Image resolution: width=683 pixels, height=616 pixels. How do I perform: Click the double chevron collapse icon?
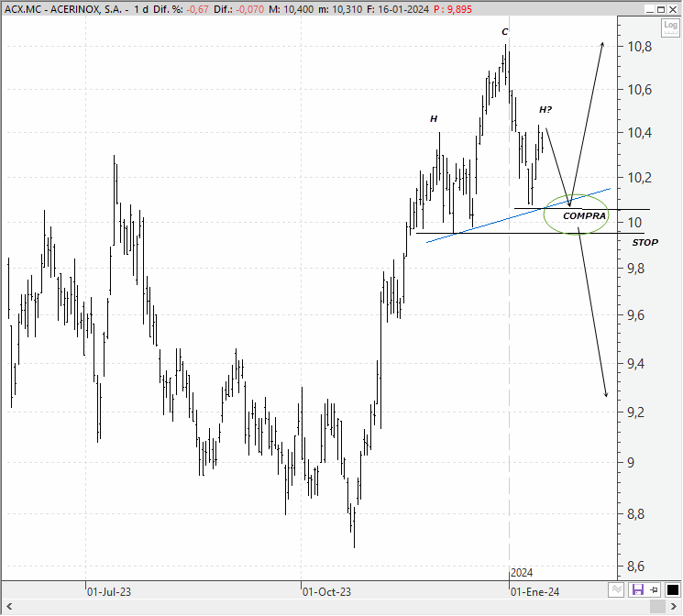(616, 590)
